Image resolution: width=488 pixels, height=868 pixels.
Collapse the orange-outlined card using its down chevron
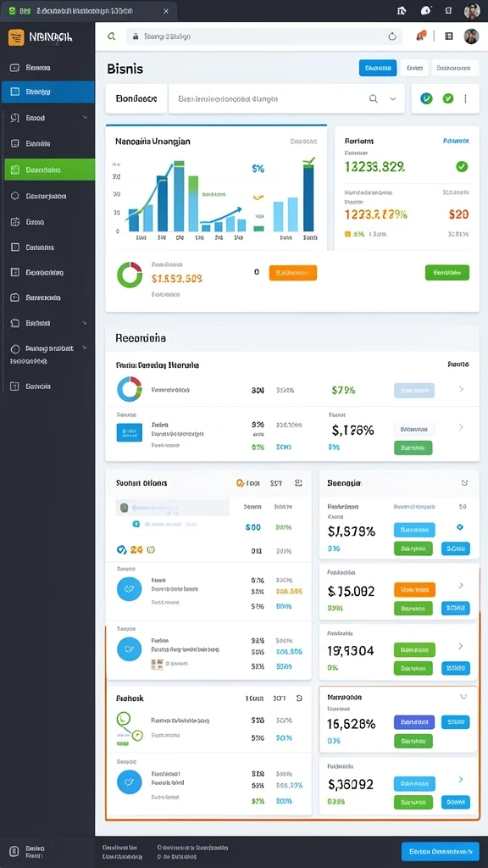click(463, 698)
